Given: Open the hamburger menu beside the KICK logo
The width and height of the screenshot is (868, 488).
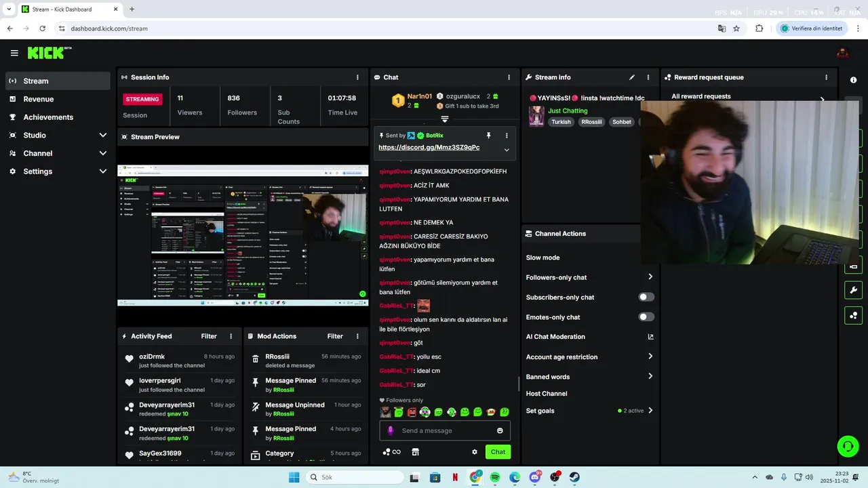Looking at the screenshot, I should (x=14, y=53).
